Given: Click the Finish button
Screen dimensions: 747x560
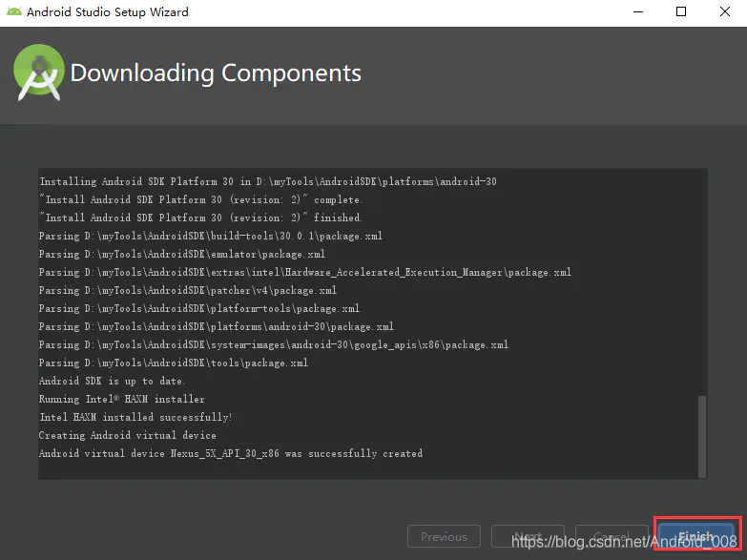Looking at the screenshot, I should 696,536.
